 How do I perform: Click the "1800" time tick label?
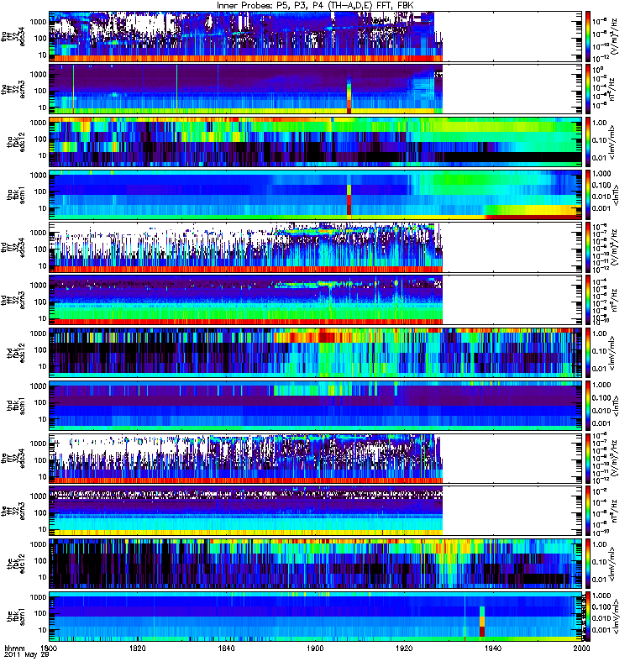[50, 648]
